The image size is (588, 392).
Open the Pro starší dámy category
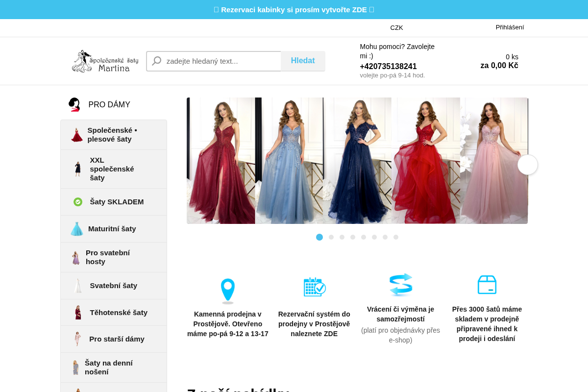point(114,339)
